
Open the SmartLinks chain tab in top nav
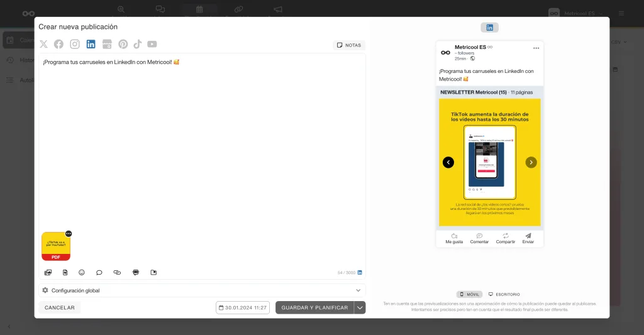click(x=238, y=9)
